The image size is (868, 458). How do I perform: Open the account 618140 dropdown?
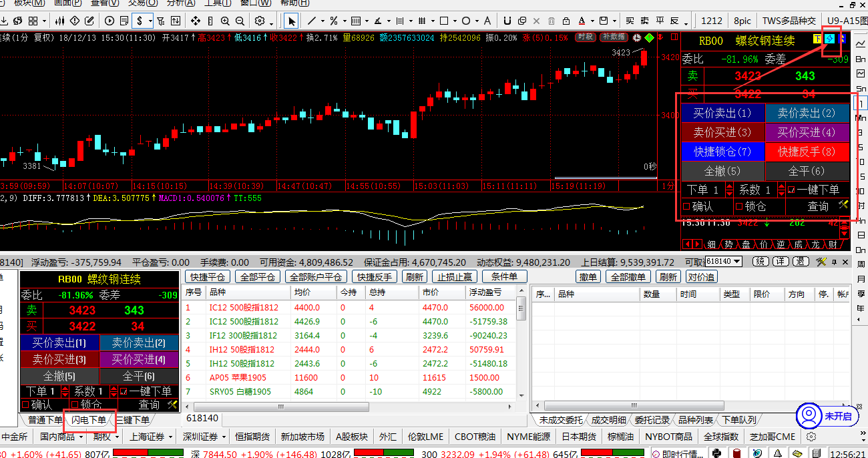(723, 261)
